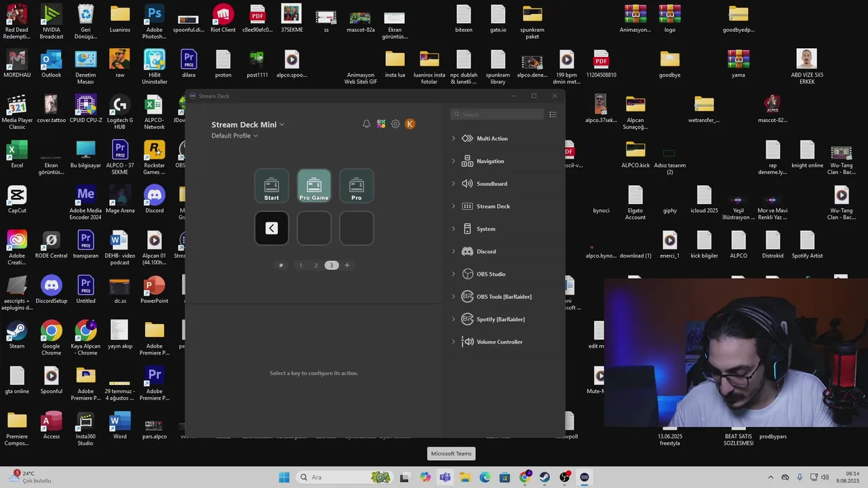Select the Access desktop shortcut
The height and width of the screenshot is (488, 868).
[x=52, y=425]
